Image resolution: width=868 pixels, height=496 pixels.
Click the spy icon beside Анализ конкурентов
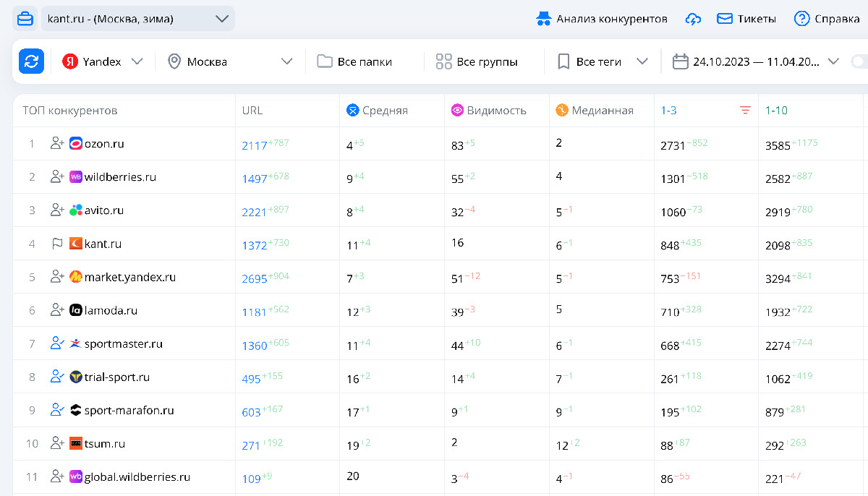(544, 19)
